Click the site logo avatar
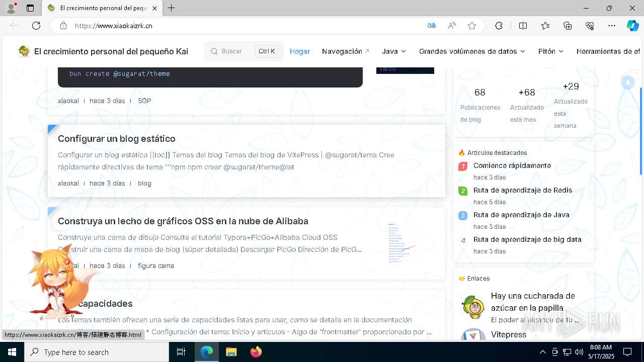This screenshot has width=644, height=362. pyautogui.click(x=24, y=51)
